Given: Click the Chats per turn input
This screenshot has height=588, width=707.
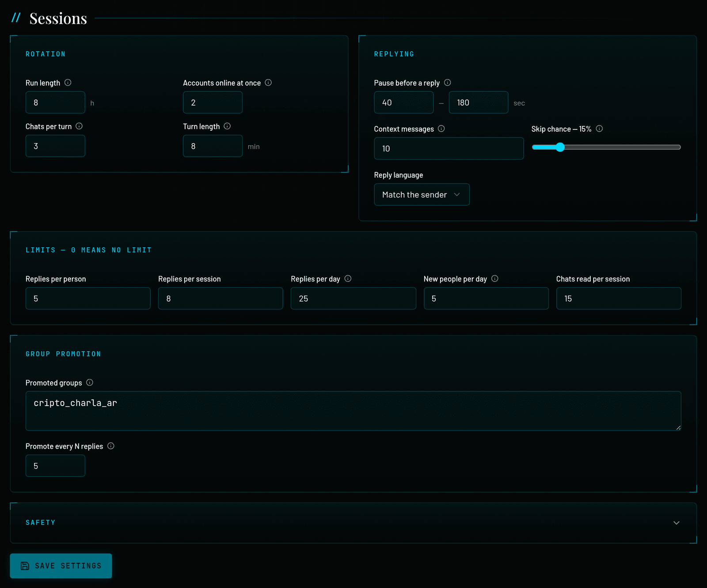Looking at the screenshot, I should click(55, 146).
